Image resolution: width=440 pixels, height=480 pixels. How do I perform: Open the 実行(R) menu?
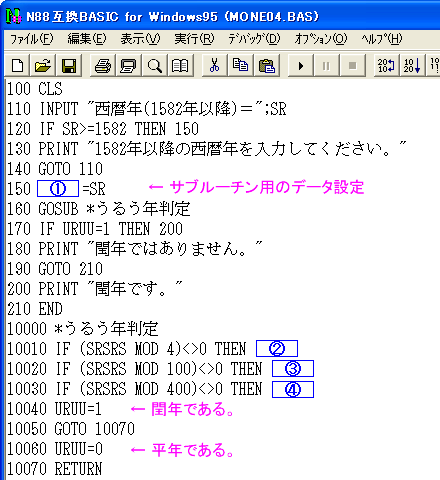point(194,39)
